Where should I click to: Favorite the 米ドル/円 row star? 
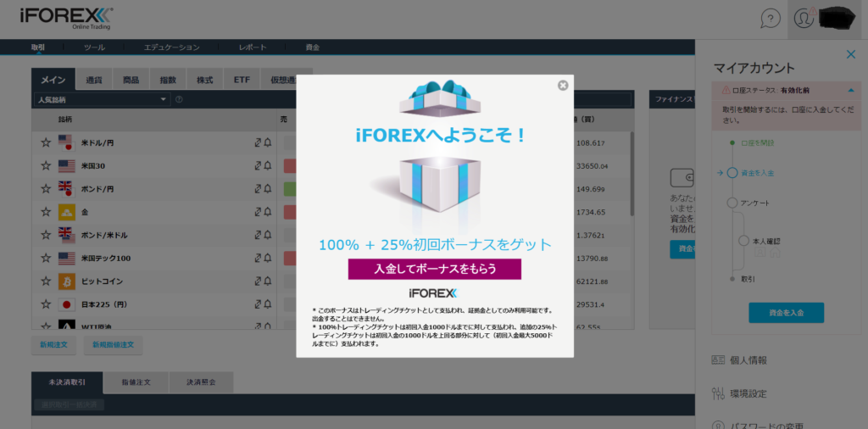[46, 142]
